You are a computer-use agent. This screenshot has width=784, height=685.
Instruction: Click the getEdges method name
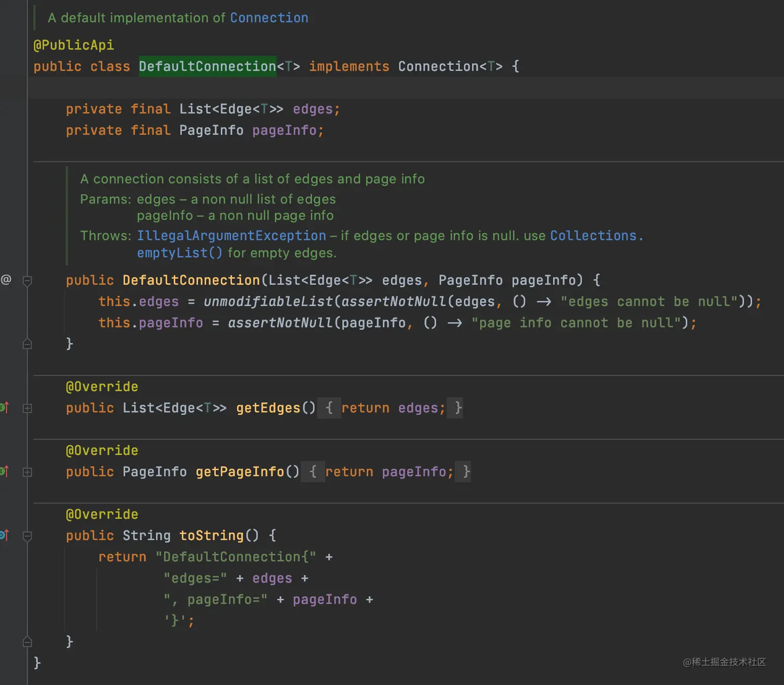[x=268, y=408]
